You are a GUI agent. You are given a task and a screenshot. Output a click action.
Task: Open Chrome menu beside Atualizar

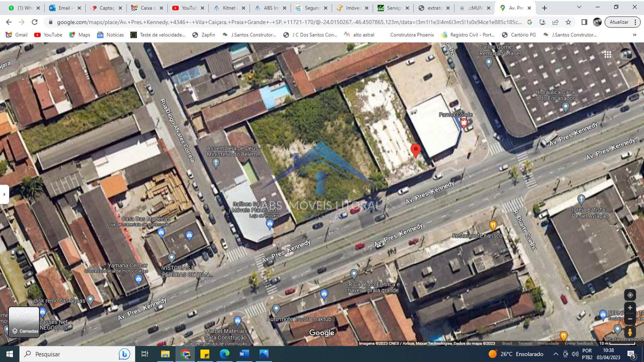click(635, 22)
